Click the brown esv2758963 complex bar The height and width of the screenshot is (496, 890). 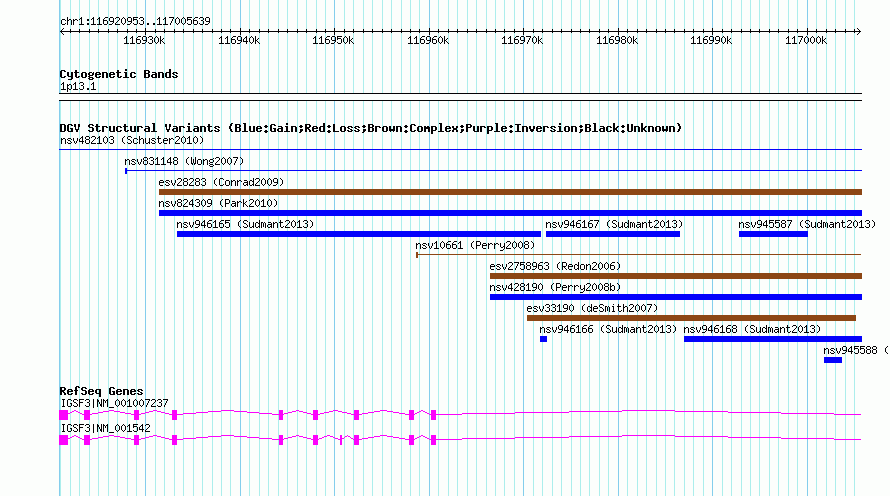[x=676, y=276]
